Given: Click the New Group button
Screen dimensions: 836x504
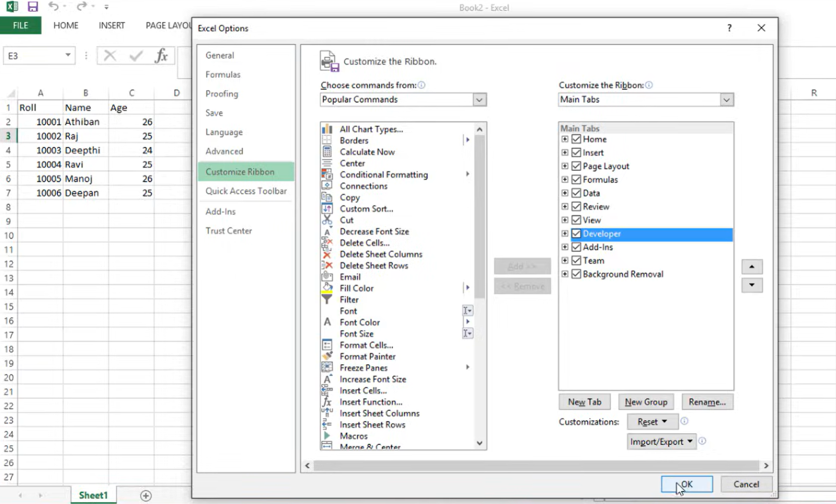Looking at the screenshot, I should point(646,402).
